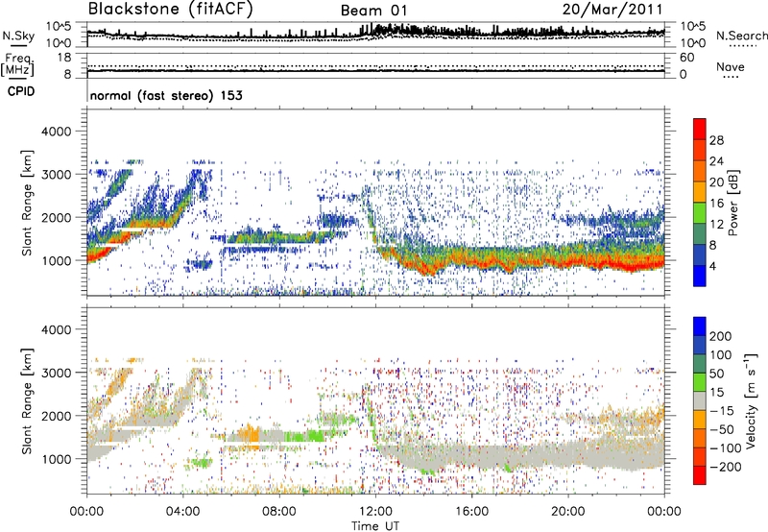Click the '0' tick on Nave axis
This screenshot has width=768, height=532.
pos(684,75)
